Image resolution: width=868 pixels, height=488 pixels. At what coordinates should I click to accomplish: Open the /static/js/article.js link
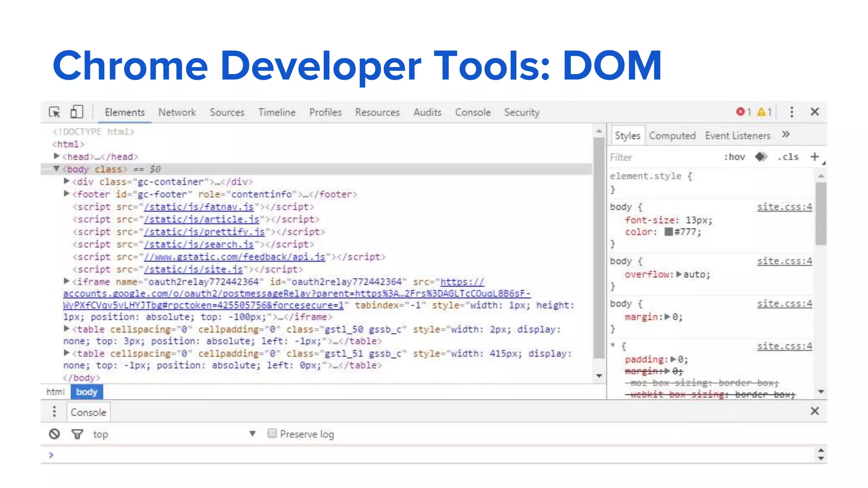pyautogui.click(x=202, y=219)
